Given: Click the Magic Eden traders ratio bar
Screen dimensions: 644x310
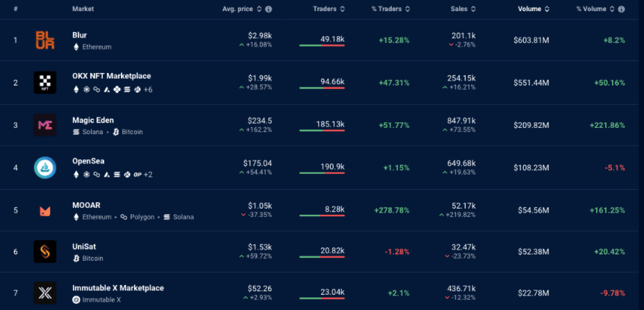Looking at the screenshot, I should tap(322, 130).
